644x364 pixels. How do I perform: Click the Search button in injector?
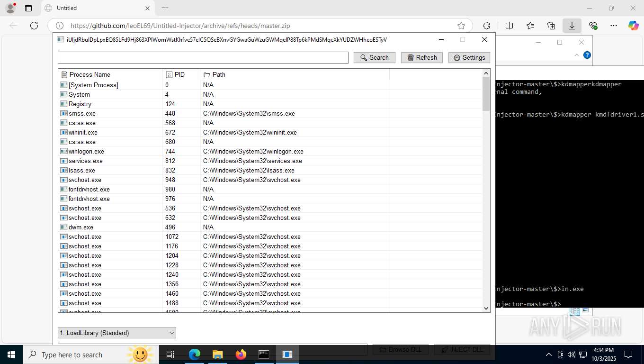375,57
